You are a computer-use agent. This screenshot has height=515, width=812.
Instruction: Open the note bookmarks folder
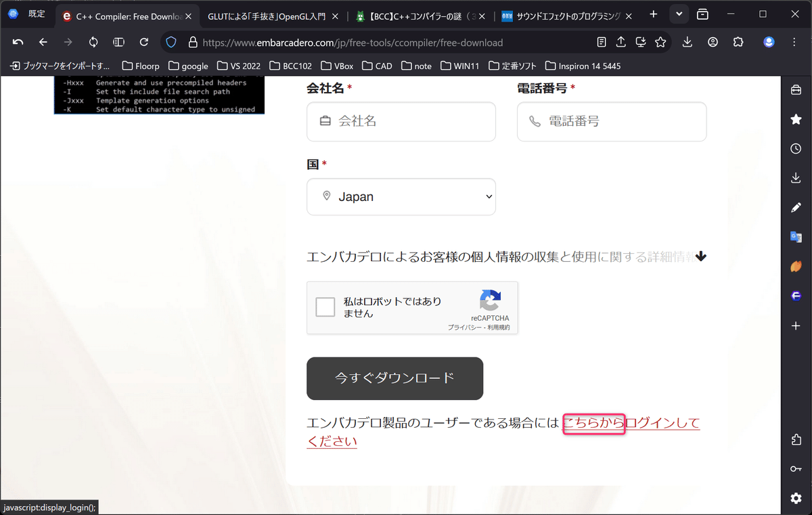(416, 66)
